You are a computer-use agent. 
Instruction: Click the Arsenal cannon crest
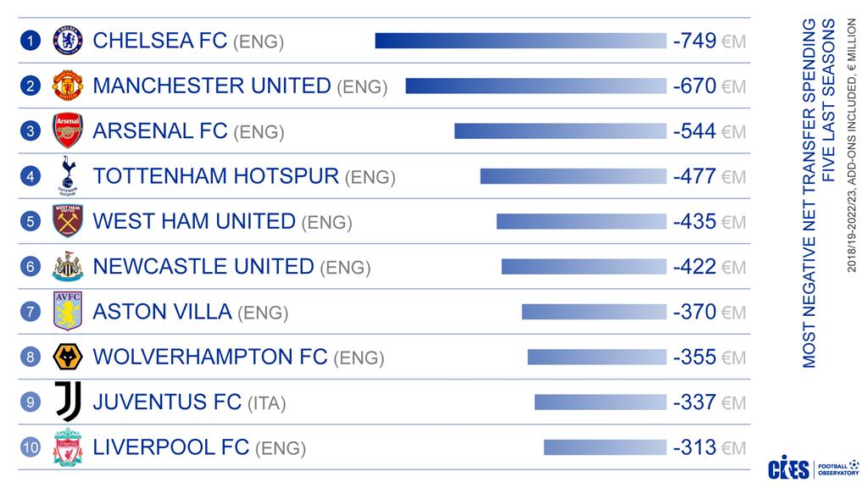[67, 130]
